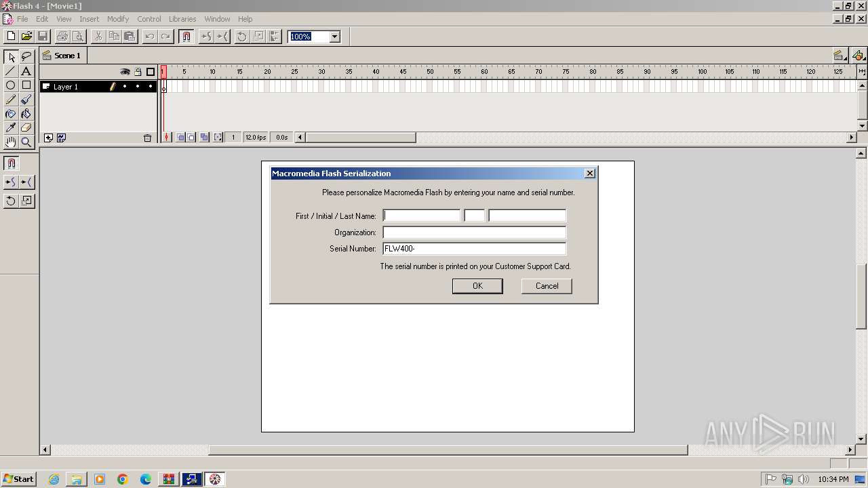Click the Paste clipboard icon
Viewport: 868px width, 488px height.
tap(130, 37)
